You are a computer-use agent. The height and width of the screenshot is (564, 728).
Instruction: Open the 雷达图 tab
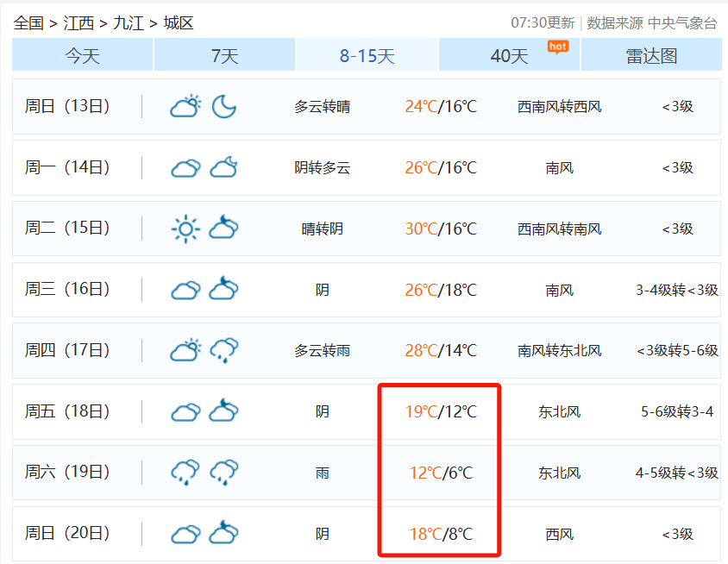click(651, 55)
